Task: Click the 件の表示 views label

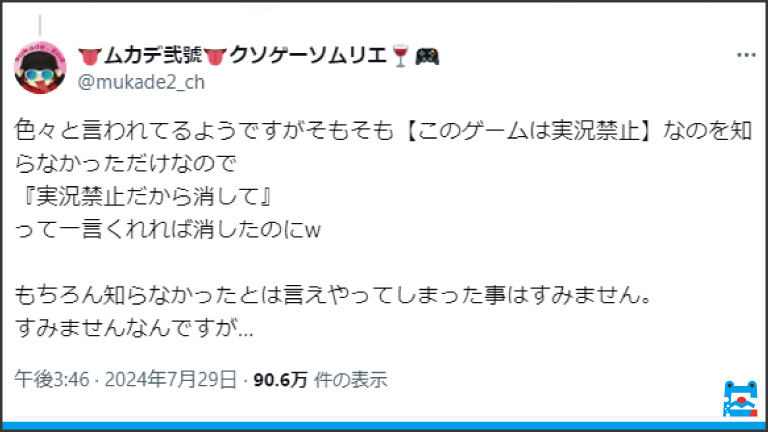Action: point(351,380)
